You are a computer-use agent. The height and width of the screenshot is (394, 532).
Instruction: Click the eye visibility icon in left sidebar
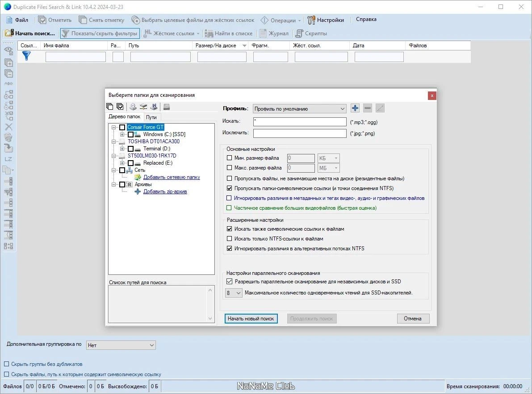point(8,51)
